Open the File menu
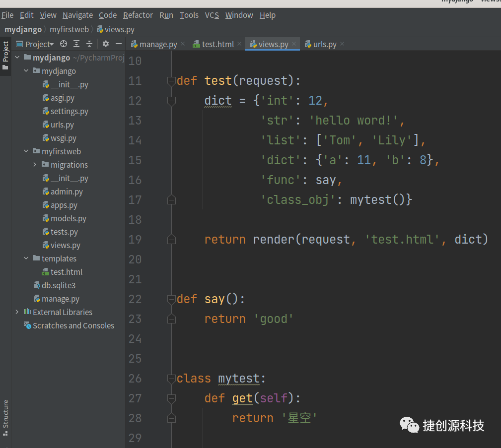This screenshot has height=448, width=501. pos(7,15)
